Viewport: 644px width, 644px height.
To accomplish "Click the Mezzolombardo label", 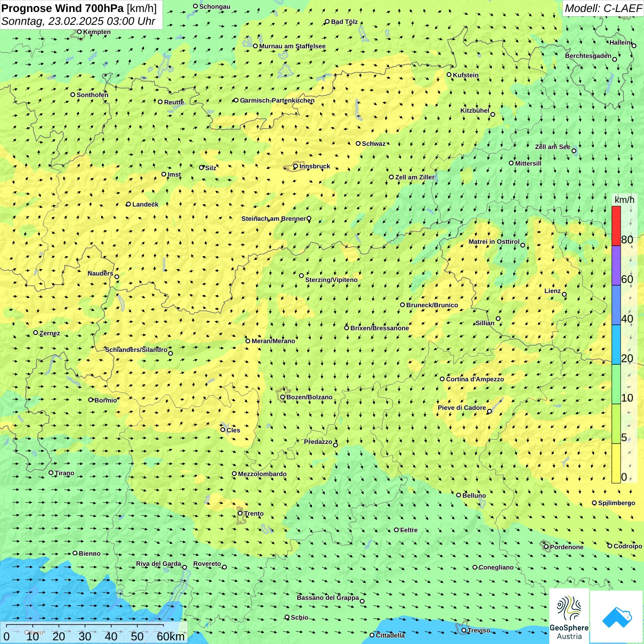I will 262,474.
